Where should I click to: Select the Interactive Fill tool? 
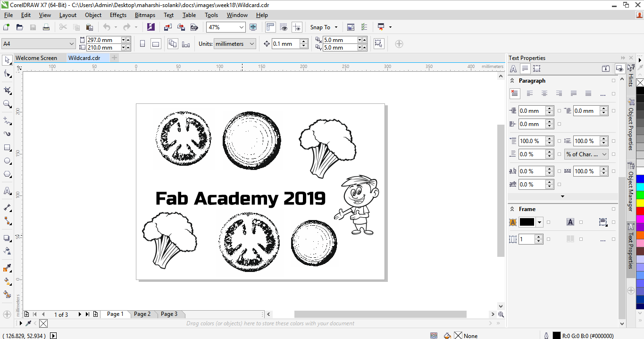(x=7, y=281)
